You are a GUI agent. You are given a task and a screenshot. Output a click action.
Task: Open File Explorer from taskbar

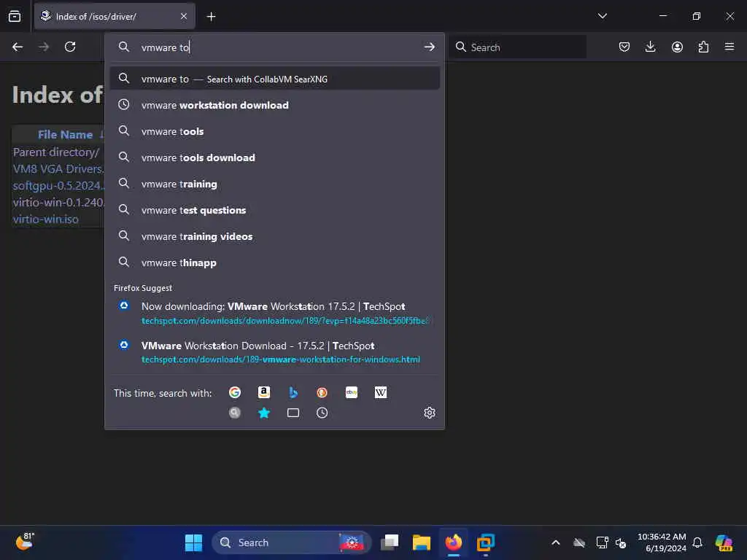(421, 542)
